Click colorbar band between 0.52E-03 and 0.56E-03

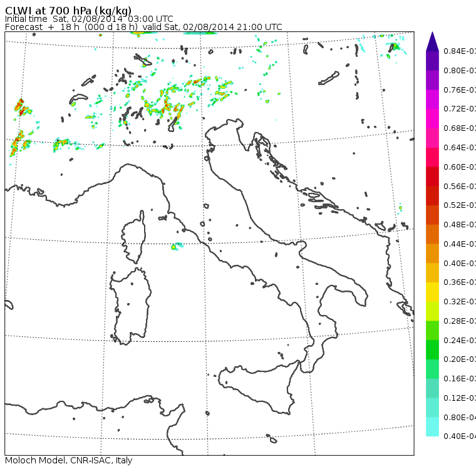(x=432, y=196)
